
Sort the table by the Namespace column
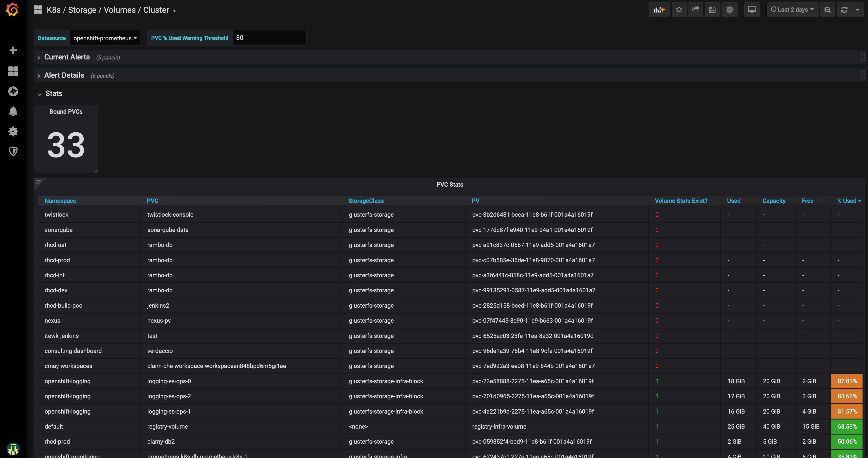(60, 201)
